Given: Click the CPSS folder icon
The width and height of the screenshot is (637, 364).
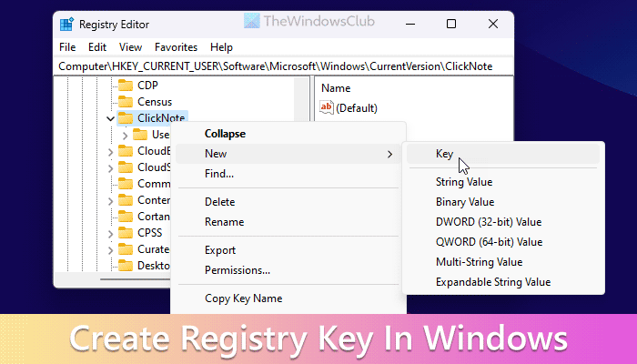Looking at the screenshot, I should click(x=126, y=233).
